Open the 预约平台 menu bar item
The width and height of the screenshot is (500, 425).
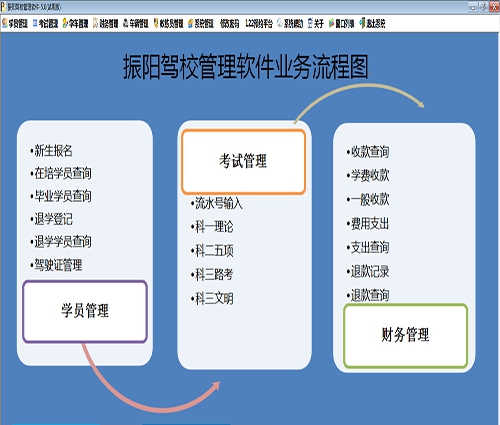[259, 24]
